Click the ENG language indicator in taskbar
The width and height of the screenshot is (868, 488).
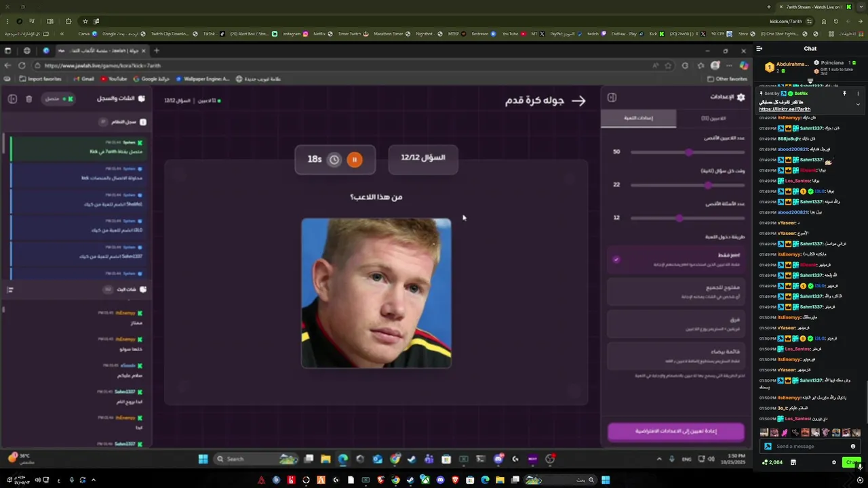pos(687,460)
